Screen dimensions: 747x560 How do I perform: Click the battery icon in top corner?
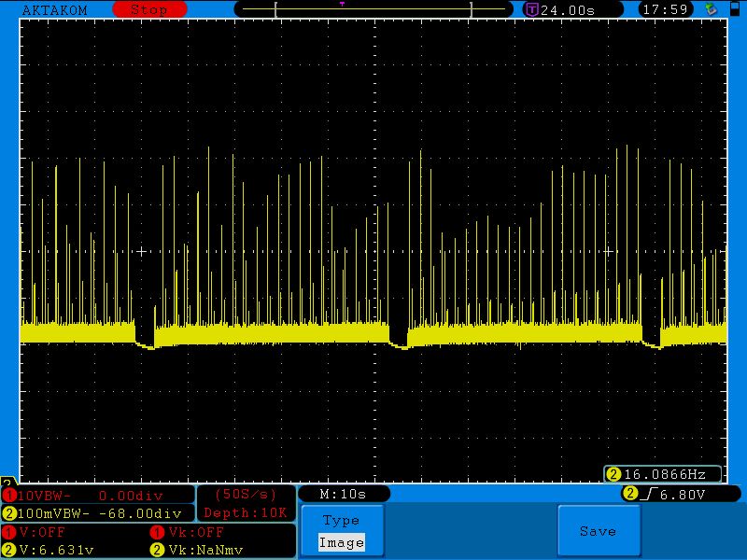pyautogui.click(x=735, y=8)
